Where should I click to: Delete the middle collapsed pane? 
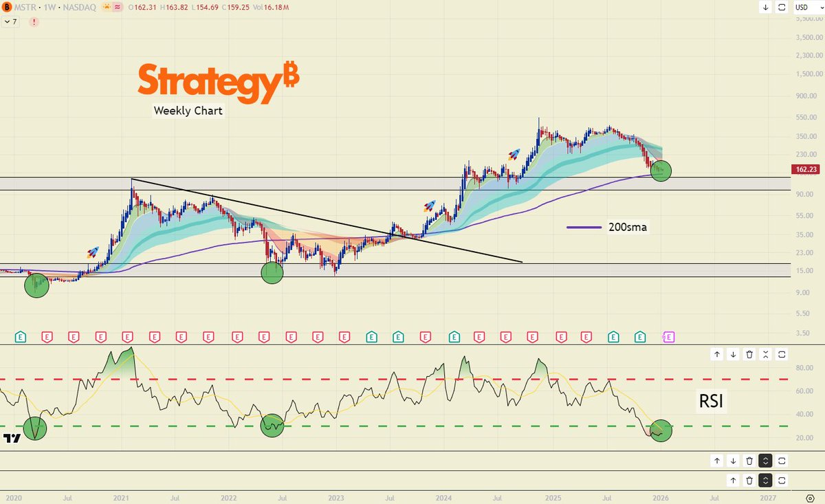point(749,461)
